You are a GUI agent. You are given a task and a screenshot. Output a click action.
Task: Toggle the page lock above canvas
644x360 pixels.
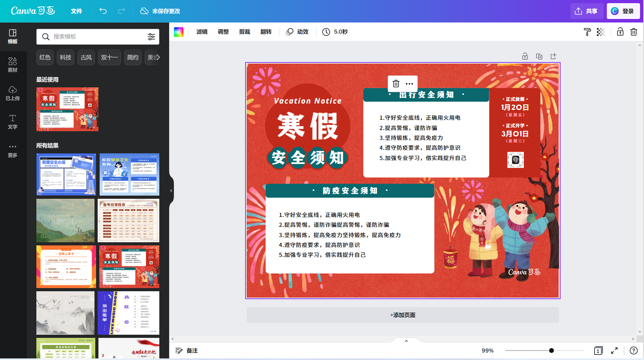point(525,57)
